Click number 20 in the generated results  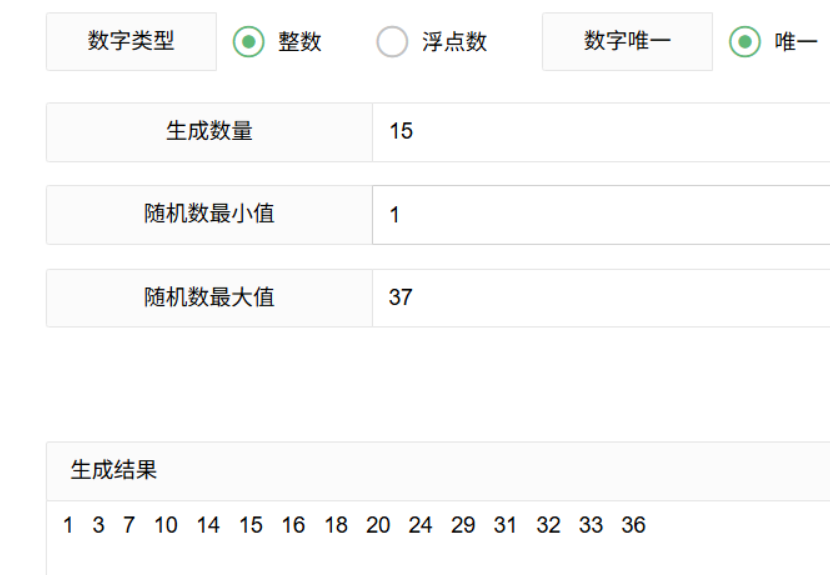[x=378, y=525]
